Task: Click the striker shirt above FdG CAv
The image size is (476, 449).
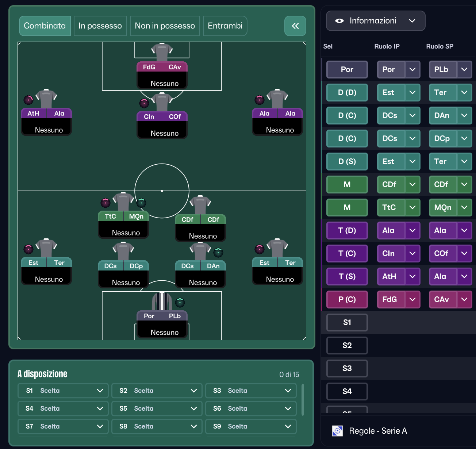Action: [x=162, y=52]
